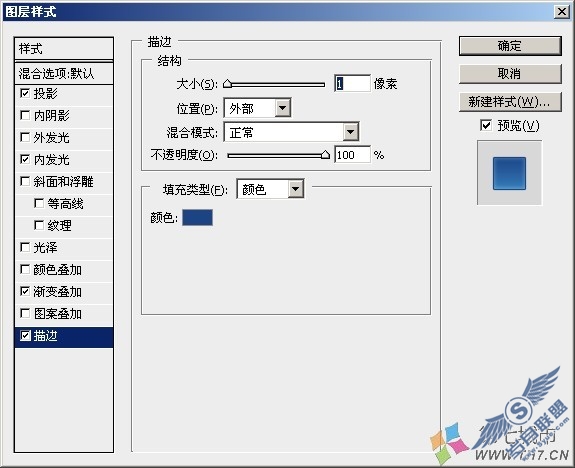Toggle the 预览 preview checkbox
Viewport: 575px width, 468px height.
pyautogui.click(x=486, y=125)
